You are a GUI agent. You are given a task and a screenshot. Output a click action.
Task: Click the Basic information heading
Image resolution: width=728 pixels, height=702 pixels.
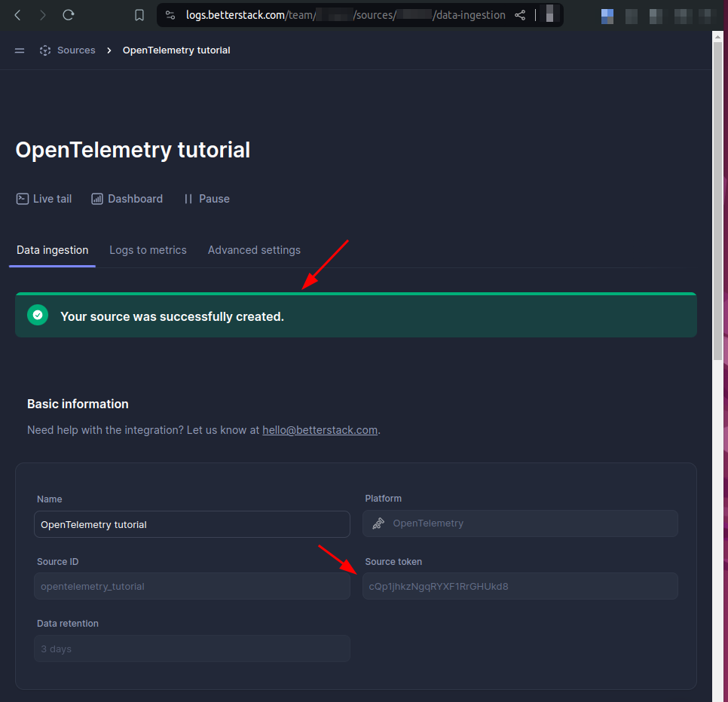pos(78,404)
